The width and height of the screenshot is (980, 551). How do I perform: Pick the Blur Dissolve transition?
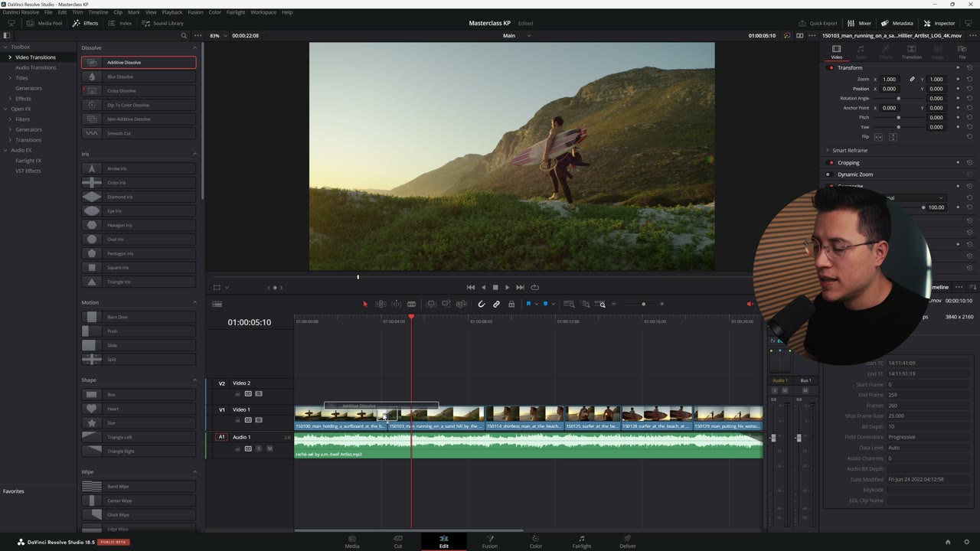point(139,77)
